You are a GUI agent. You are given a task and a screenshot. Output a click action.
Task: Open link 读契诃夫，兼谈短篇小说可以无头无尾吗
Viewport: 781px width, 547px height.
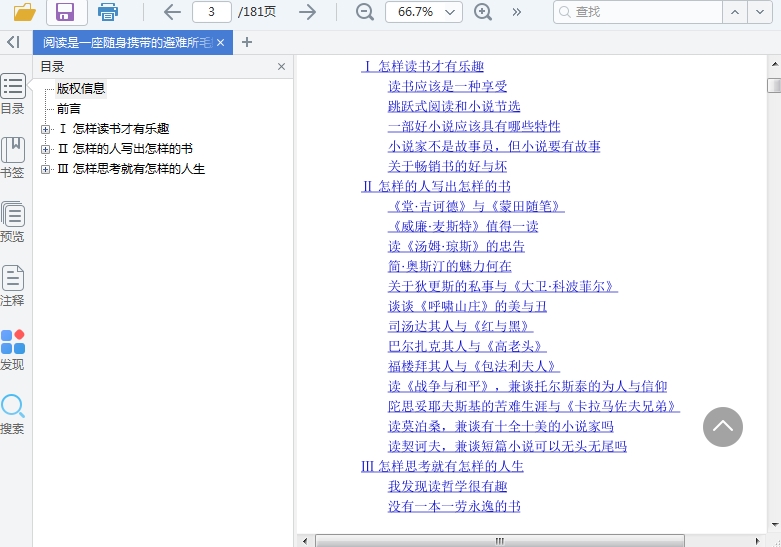(507, 446)
